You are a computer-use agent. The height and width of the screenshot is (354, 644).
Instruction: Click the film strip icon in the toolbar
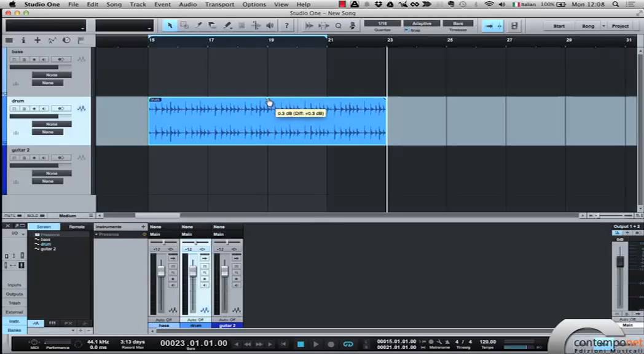514,26
